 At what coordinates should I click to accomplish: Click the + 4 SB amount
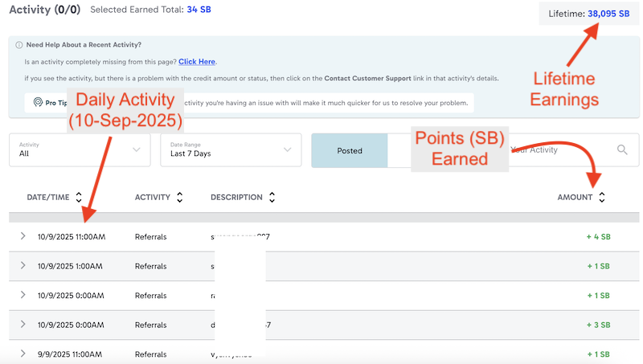598,236
